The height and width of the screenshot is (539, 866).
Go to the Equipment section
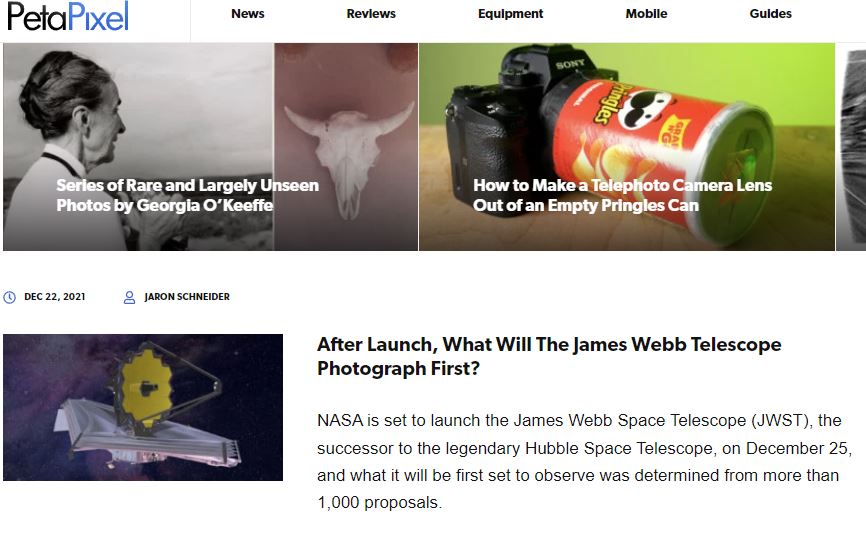coord(510,14)
